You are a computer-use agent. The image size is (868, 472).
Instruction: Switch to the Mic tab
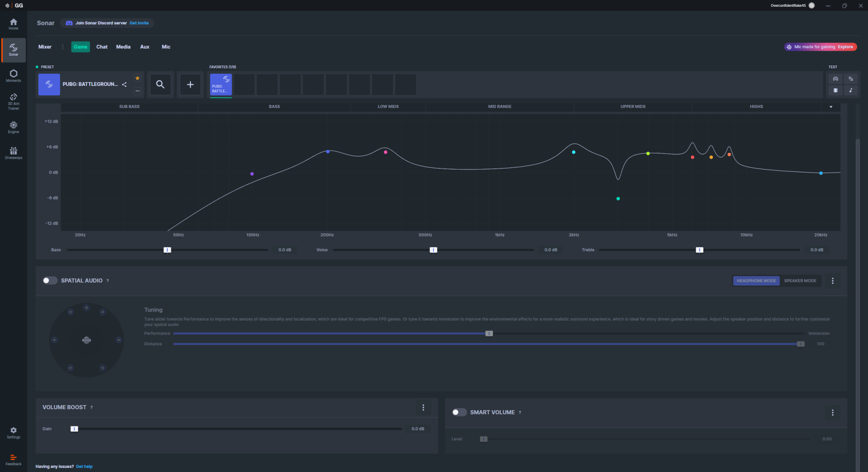pos(166,47)
